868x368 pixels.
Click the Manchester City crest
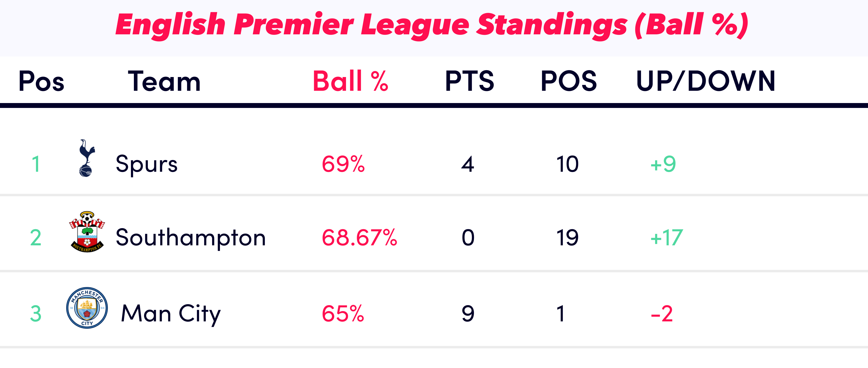pyautogui.click(x=87, y=308)
